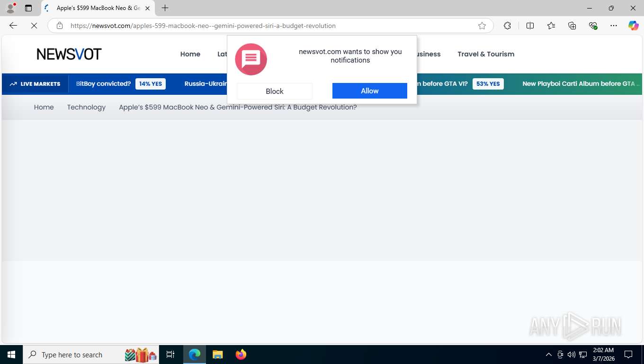The height and width of the screenshot is (364, 644).
Task: Open New Playboi Carti Album ticker item
Action: click(581, 83)
